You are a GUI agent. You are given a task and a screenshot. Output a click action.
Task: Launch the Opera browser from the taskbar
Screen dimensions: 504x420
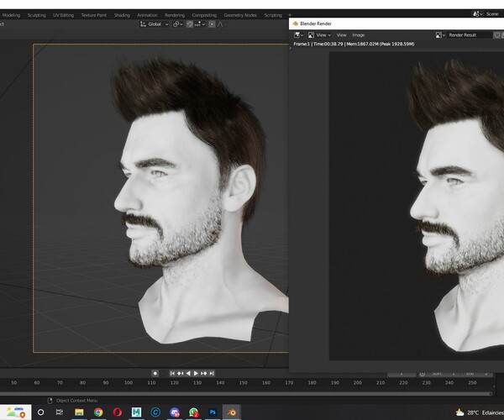[x=118, y=412]
